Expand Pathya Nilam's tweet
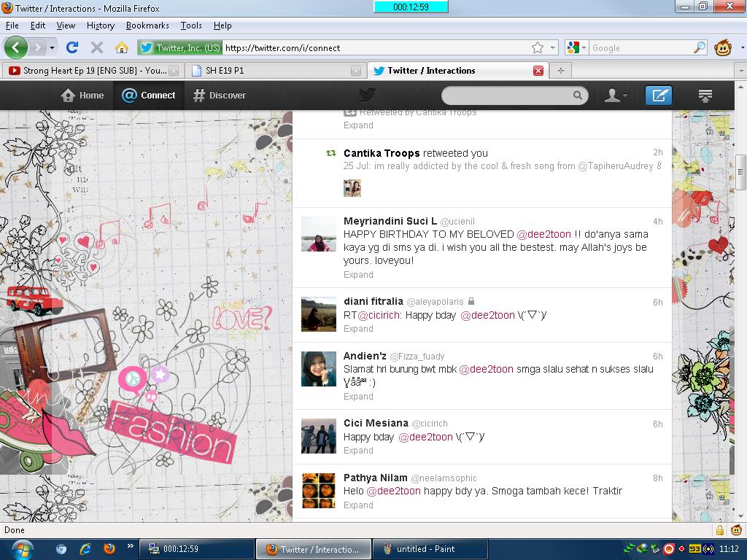 tap(358, 505)
